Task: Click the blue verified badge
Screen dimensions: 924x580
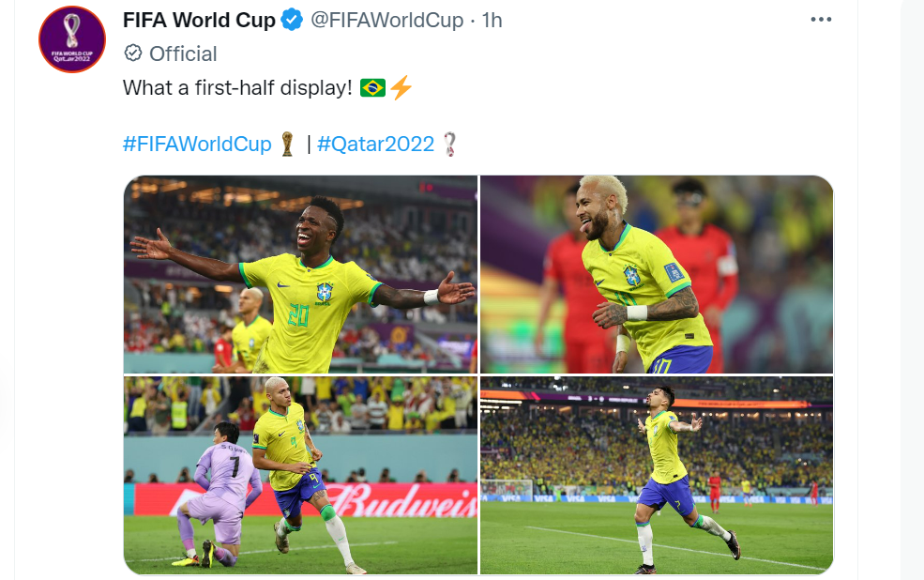Action: [292, 20]
